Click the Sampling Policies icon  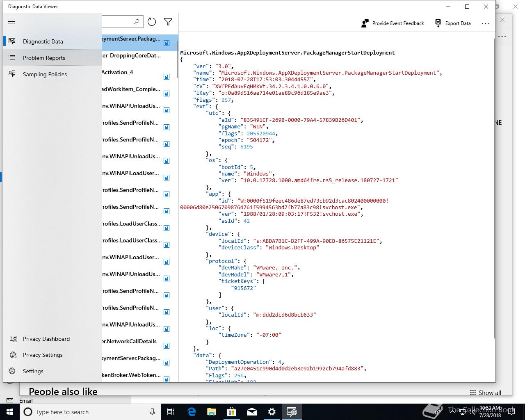click(12, 74)
